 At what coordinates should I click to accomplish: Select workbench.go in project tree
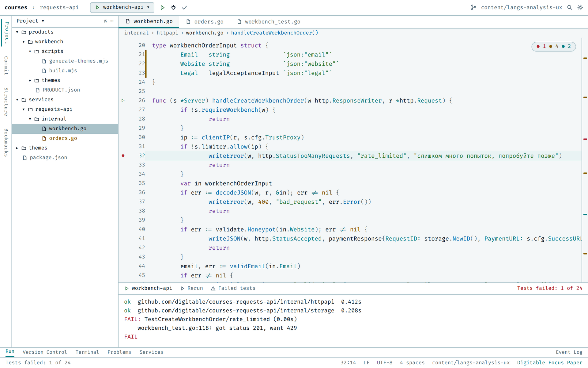(x=65, y=129)
